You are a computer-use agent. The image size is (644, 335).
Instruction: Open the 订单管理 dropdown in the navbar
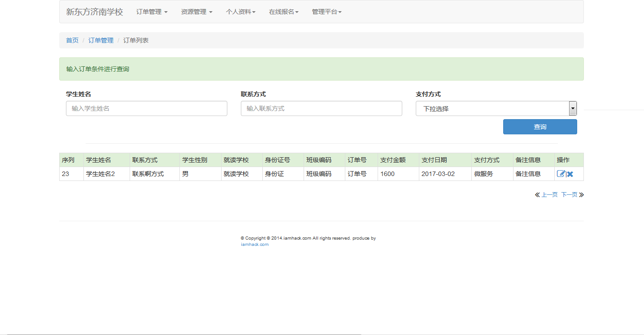click(x=152, y=12)
